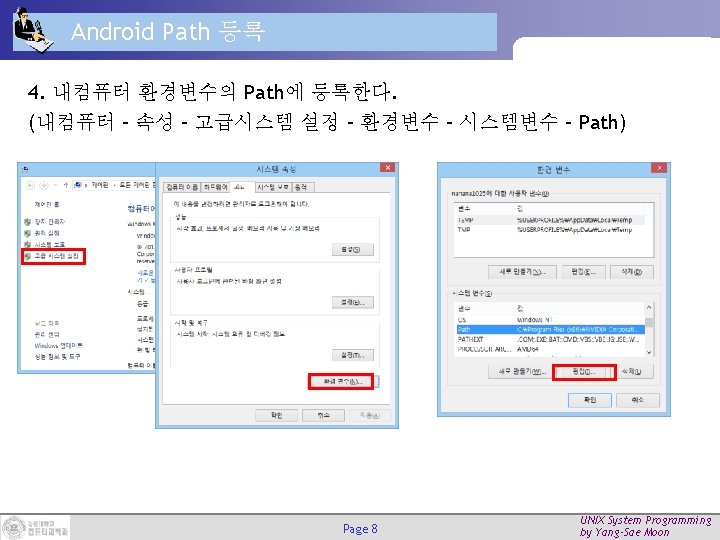Open the 시스템 보호 link in left pane
Image resolution: width=720 pixels, height=540 pixels.
tap(50, 244)
